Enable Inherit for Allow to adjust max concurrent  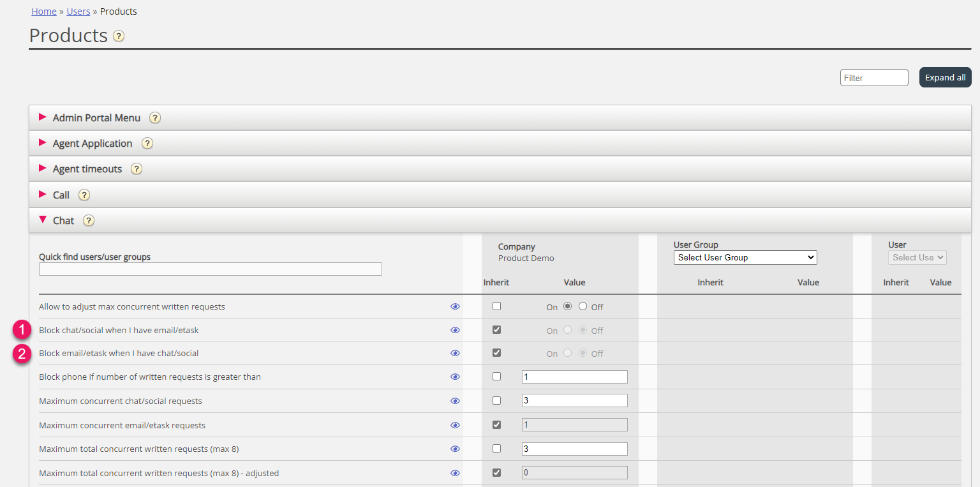point(497,306)
